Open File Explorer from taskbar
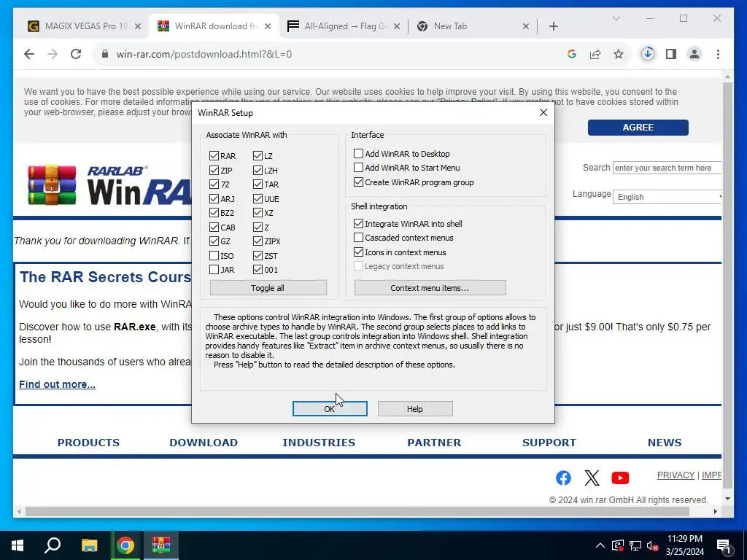747x560 pixels. [x=89, y=545]
